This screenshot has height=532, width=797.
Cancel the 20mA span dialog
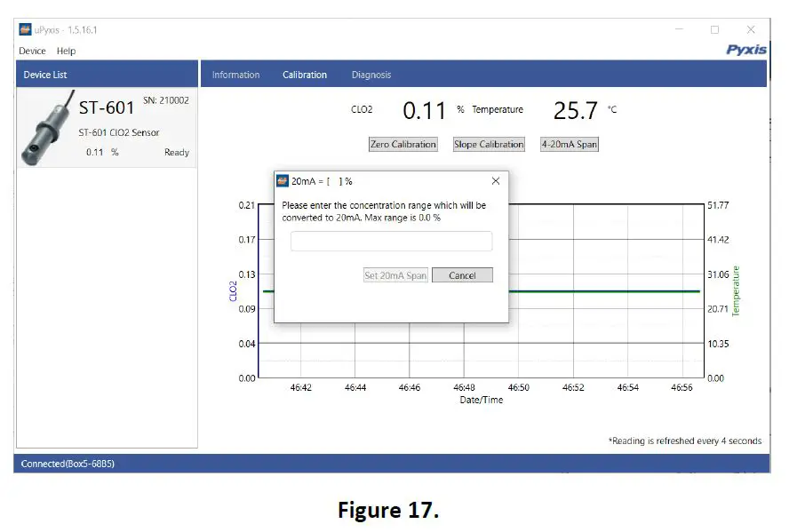(x=462, y=274)
